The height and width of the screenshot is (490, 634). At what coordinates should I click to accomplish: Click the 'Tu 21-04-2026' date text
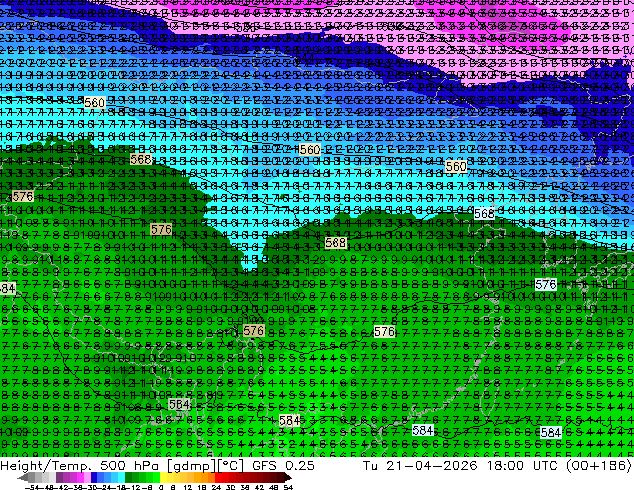pyautogui.click(x=420, y=465)
